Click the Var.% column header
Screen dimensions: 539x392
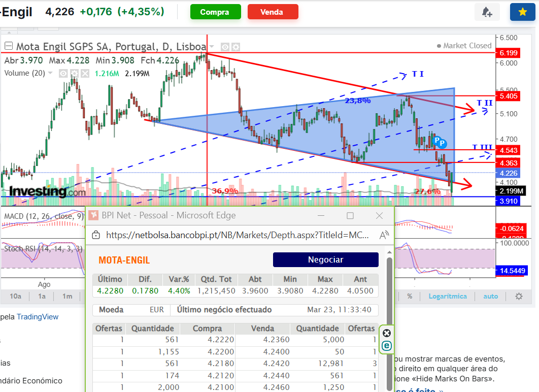179,279
